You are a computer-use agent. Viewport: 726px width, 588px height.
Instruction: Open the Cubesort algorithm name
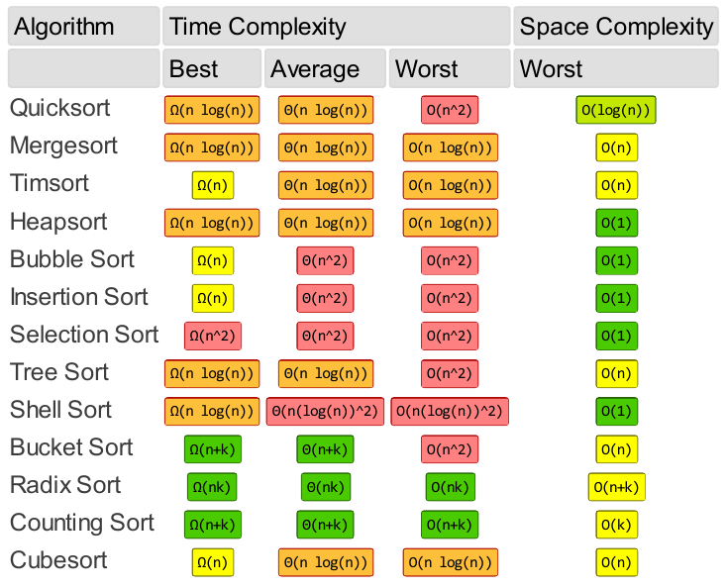pyautogui.click(x=58, y=560)
